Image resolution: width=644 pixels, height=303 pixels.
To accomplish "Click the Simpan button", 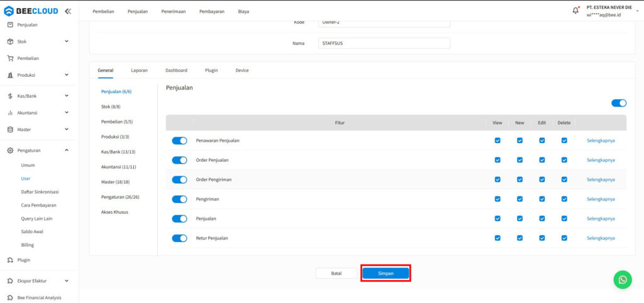I will click(386, 273).
